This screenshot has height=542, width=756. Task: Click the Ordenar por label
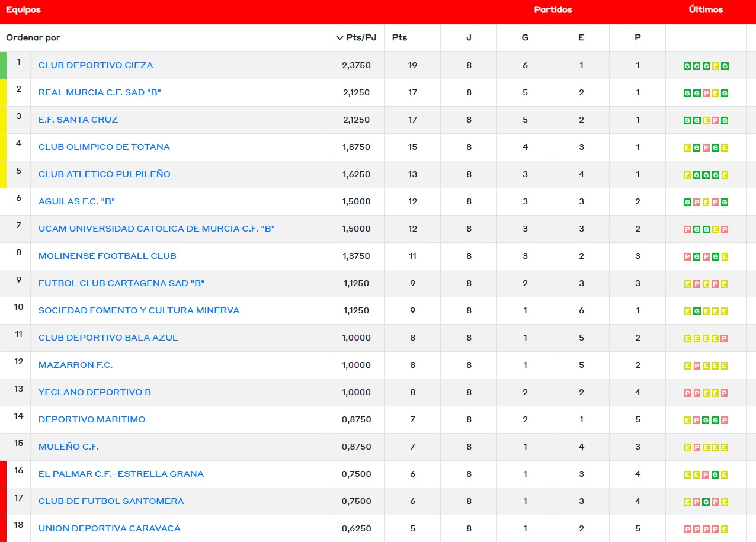point(33,37)
